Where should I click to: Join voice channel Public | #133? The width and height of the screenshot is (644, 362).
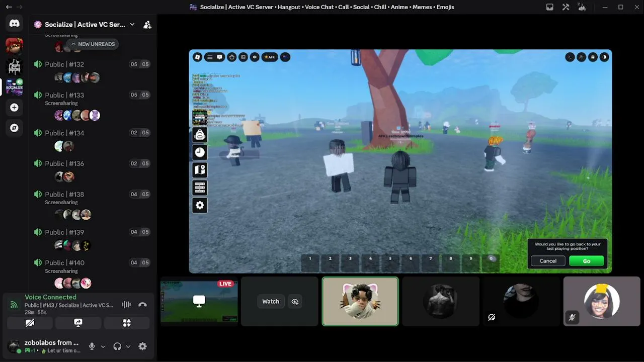click(92, 98)
